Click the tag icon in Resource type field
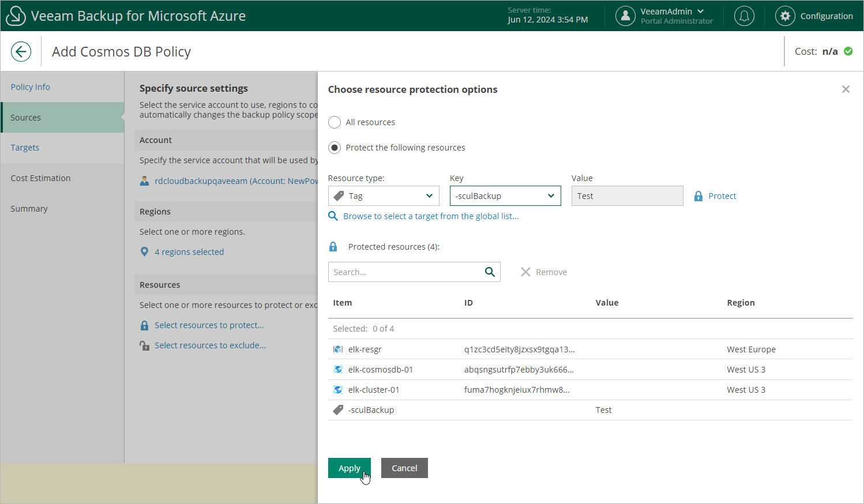Viewport: 864px width, 504px height. click(339, 196)
